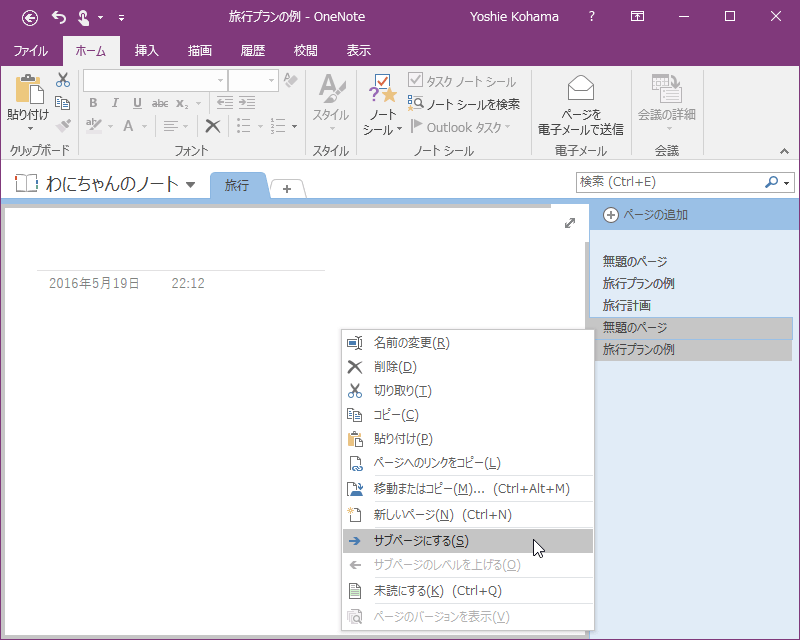Click the Copy icon in clipboard group

[x=63, y=103]
